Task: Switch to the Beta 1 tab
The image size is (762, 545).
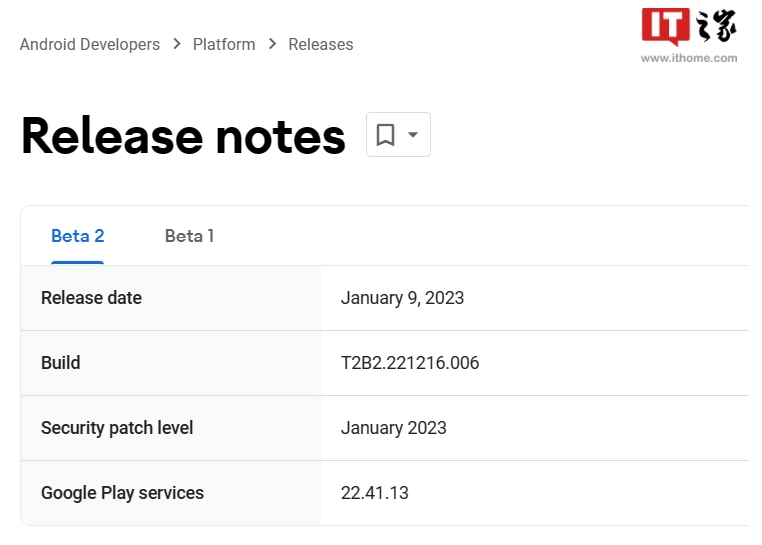Action: click(x=189, y=236)
